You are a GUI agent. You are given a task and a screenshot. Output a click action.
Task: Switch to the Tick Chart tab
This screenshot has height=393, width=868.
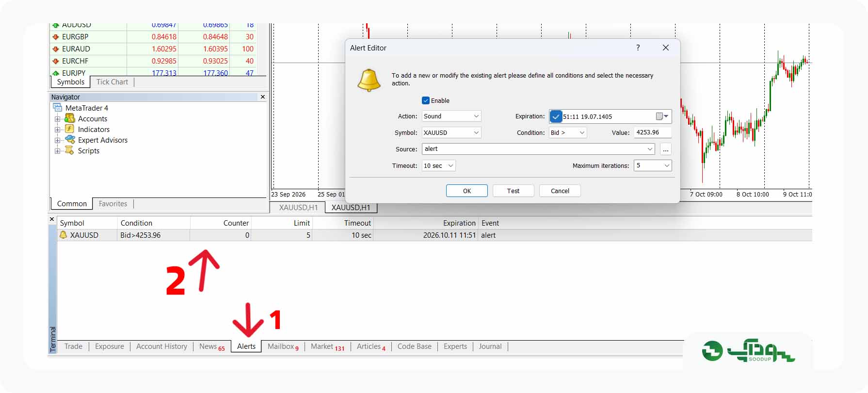pos(112,82)
